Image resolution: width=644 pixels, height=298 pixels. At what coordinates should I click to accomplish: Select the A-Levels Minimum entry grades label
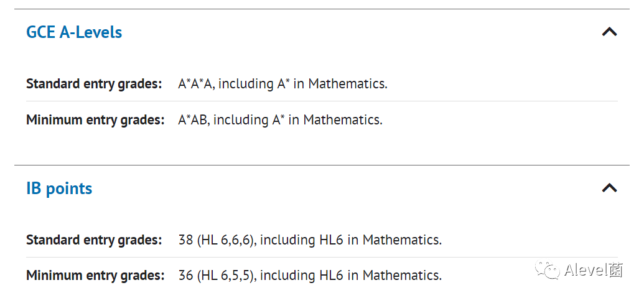(x=95, y=120)
